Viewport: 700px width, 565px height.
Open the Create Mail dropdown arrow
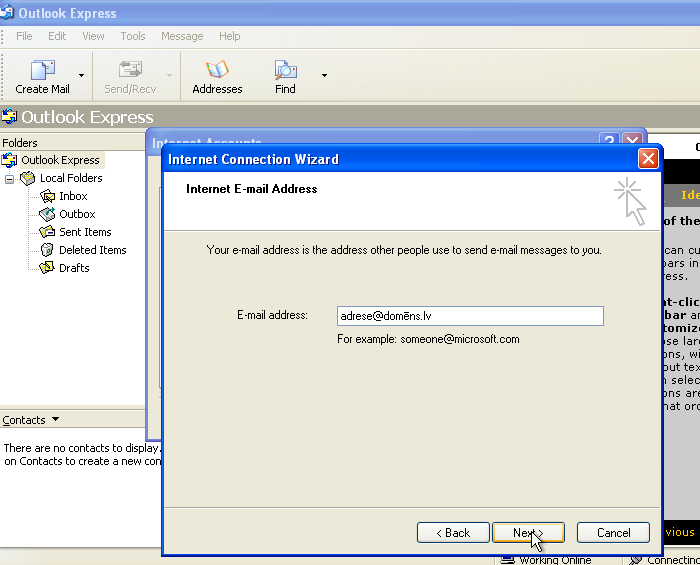coord(81,75)
